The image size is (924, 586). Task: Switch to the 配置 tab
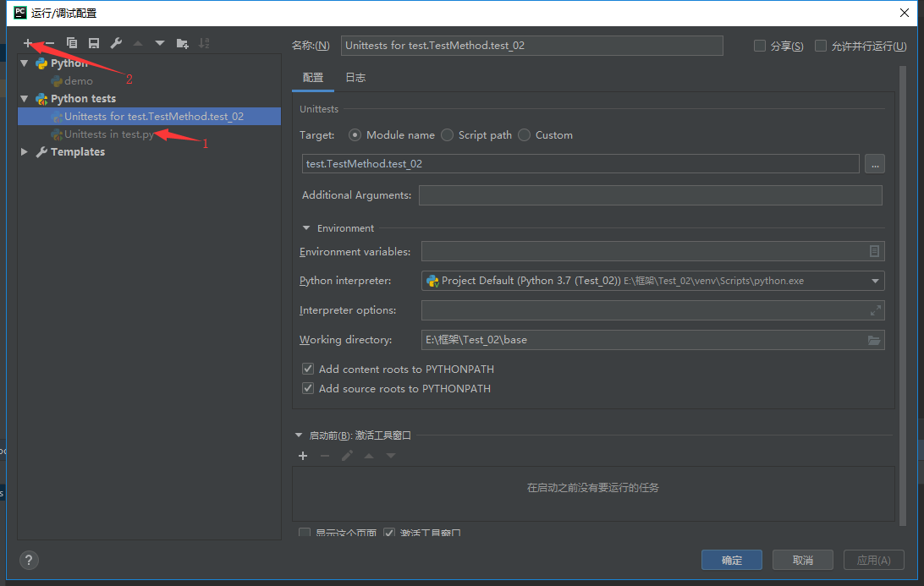point(313,78)
